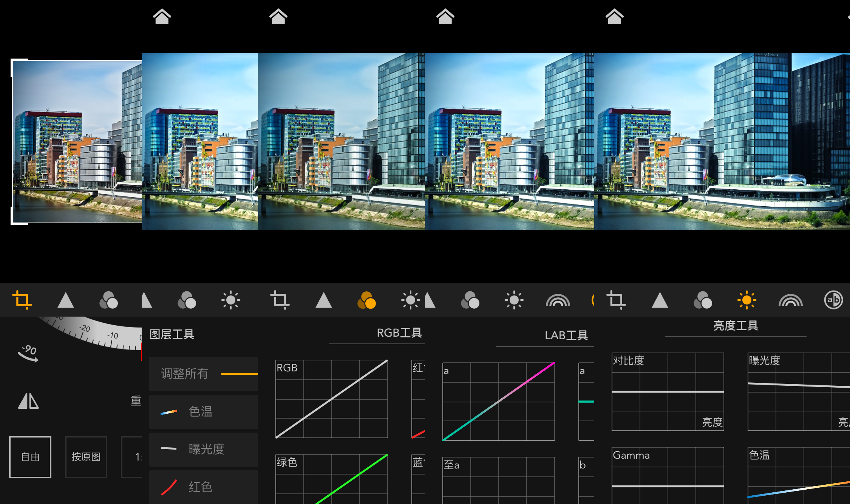Screen dimensions: 850x504
Task: Tap triangle sharpen icon in crop screen
Action: (66, 300)
